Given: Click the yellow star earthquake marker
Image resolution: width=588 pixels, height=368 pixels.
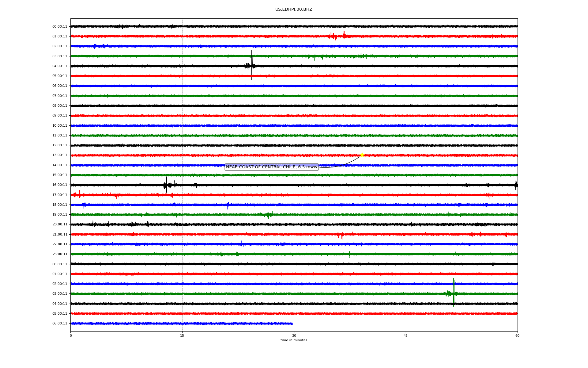Looking at the screenshot, I should 362,155.
